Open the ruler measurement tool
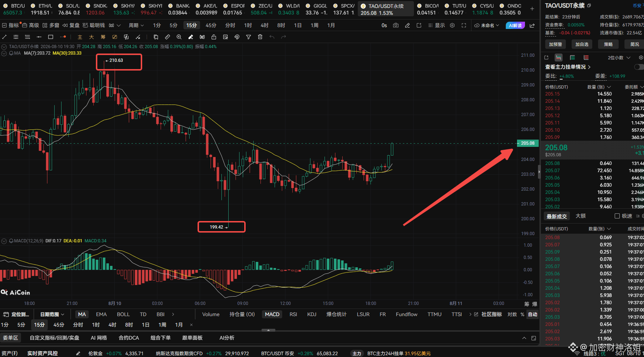Screen dimensions: 644x357 (168, 37)
